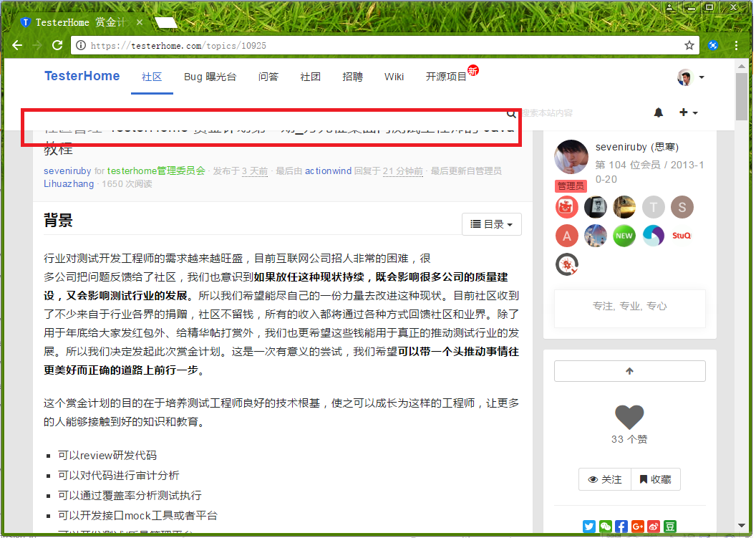Image resolution: width=756 pixels, height=538 pixels.
Task: Open the red bug circle avatar
Action: click(x=567, y=264)
